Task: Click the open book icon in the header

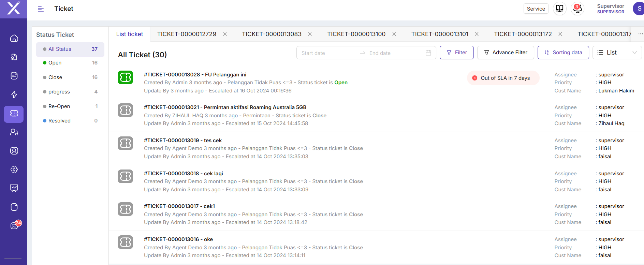Action: (559, 9)
